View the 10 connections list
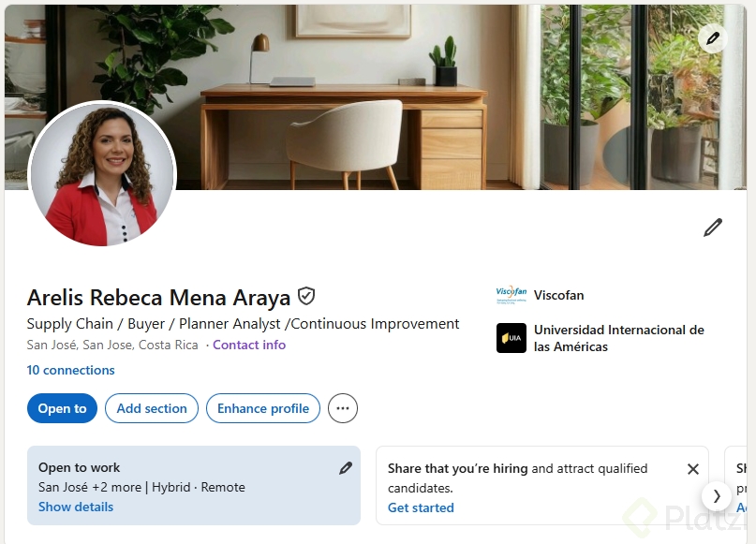 coord(70,370)
